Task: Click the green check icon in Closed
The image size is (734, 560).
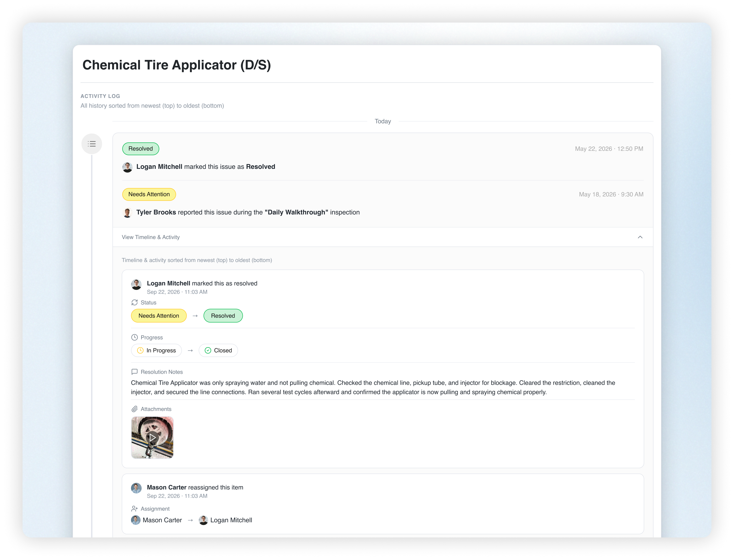Action: click(x=208, y=350)
